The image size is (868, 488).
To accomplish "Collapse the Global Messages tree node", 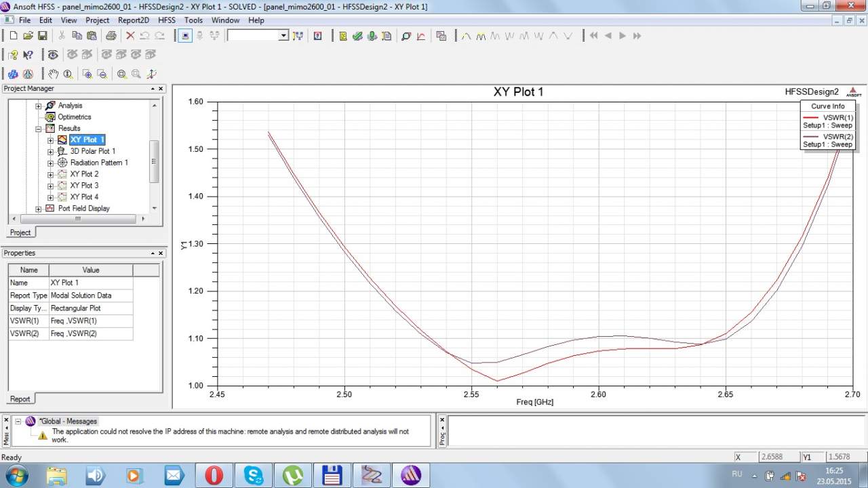I will pyautogui.click(x=18, y=421).
